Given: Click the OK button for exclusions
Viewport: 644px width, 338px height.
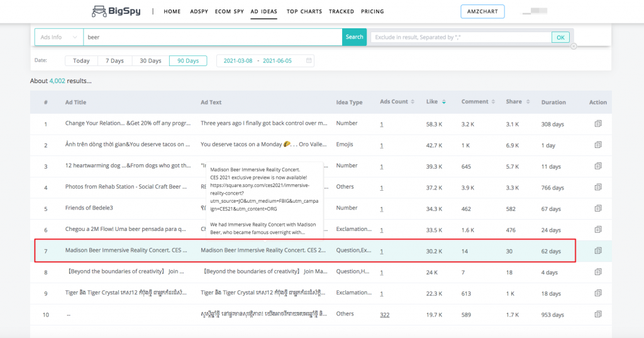Looking at the screenshot, I should (x=560, y=37).
